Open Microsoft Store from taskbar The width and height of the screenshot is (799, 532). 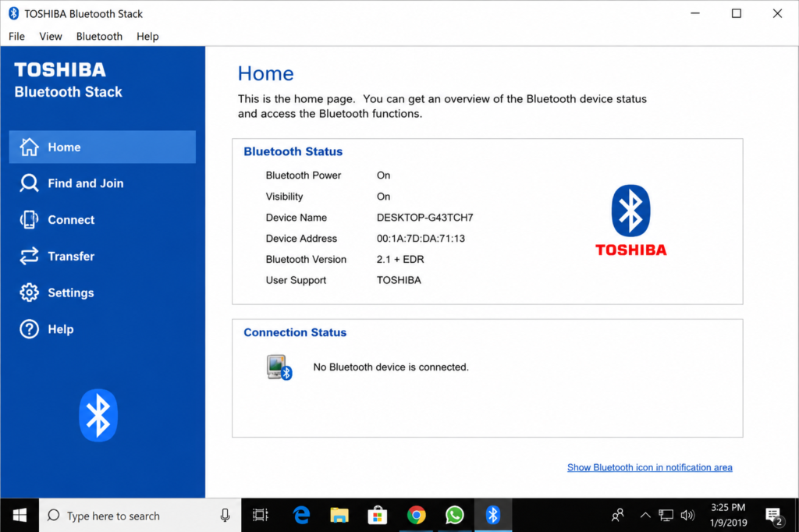click(x=378, y=515)
